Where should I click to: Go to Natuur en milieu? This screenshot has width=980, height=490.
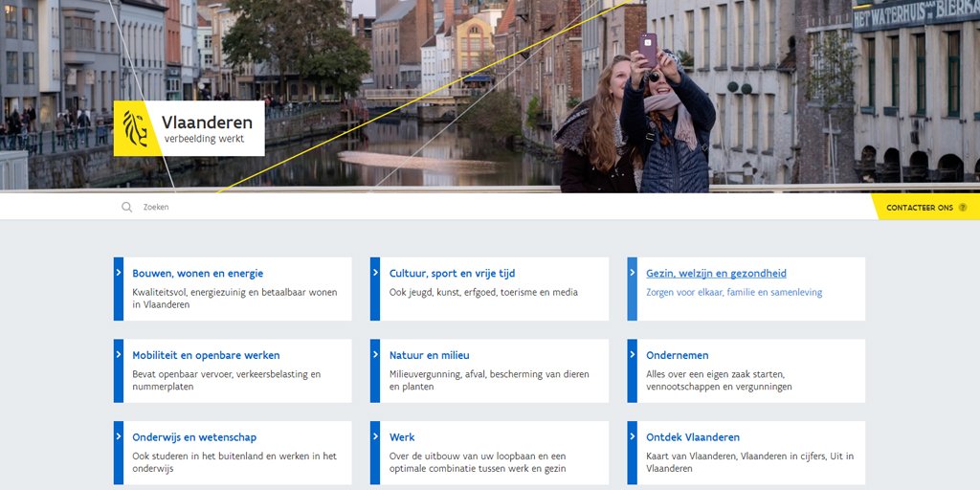click(x=429, y=355)
